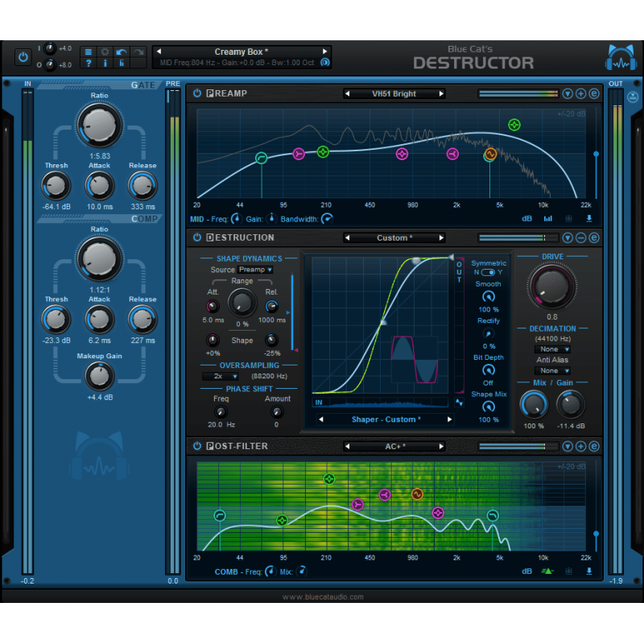The image size is (644, 644).
Task: Open the Decimation None dropdown
Action: tap(552, 349)
